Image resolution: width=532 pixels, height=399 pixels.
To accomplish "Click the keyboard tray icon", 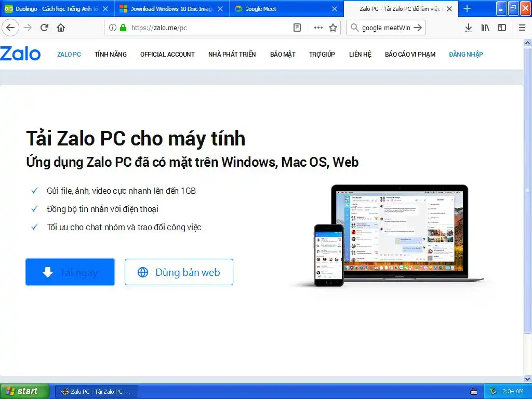I will (x=474, y=392).
